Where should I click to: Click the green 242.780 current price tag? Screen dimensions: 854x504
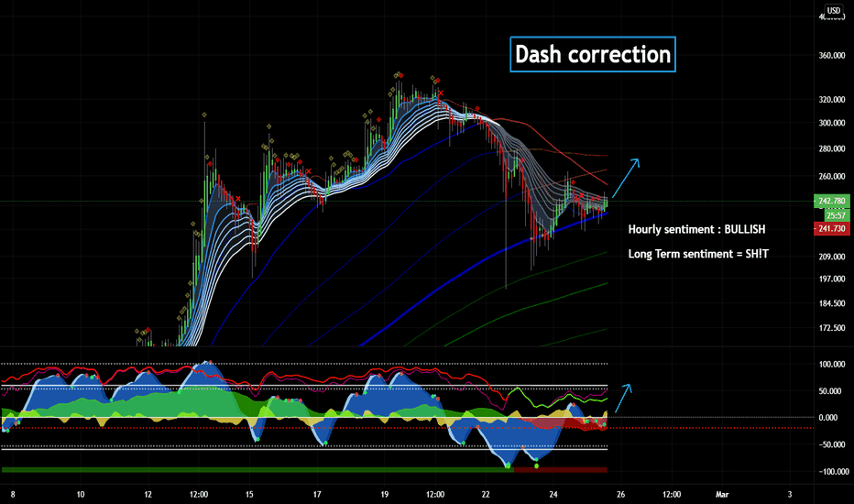click(831, 201)
